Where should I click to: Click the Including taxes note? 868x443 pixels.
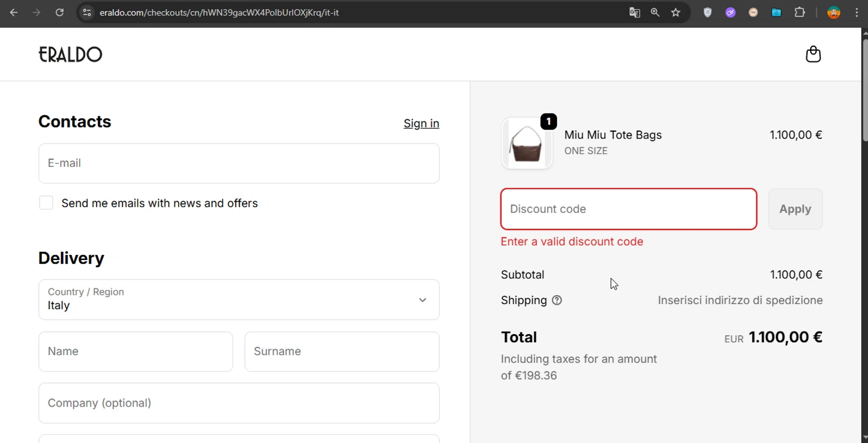click(579, 367)
